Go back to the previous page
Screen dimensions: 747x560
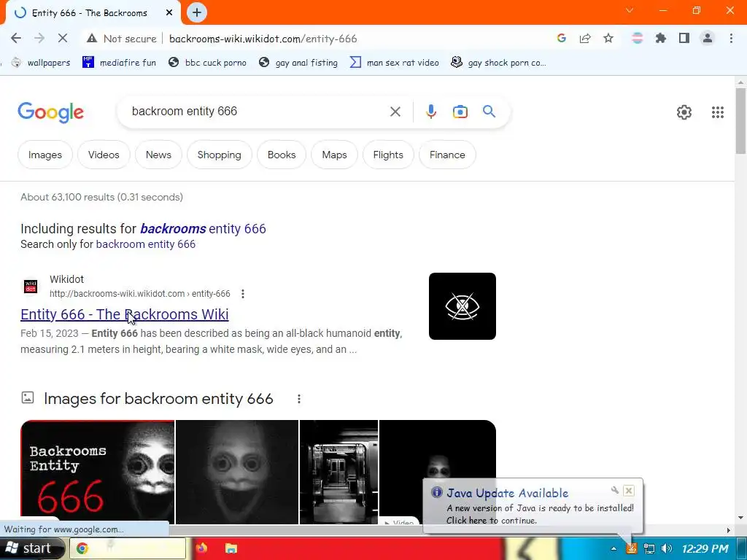point(16,39)
